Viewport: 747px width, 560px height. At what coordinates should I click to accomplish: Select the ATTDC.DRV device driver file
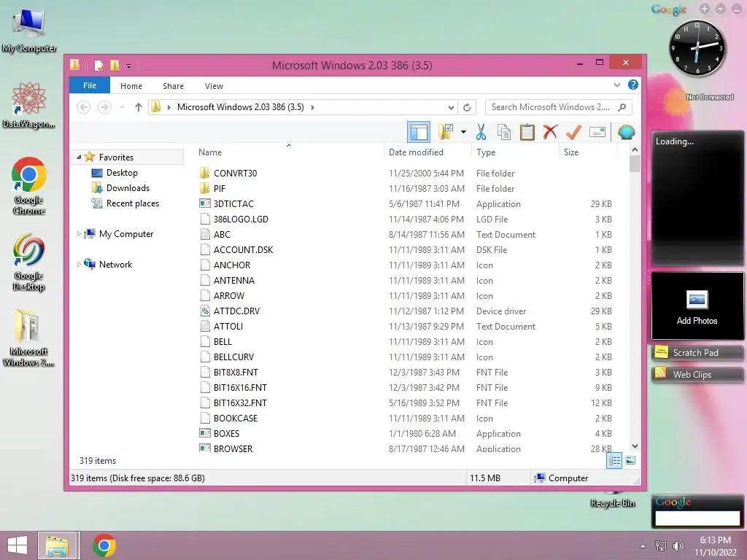[x=237, y=311]
